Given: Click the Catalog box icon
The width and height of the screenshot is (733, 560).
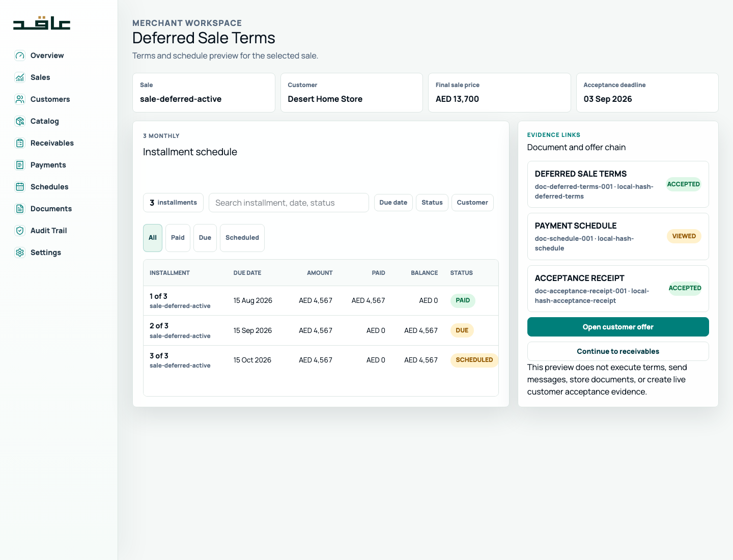Looking at the screenshot, I should click(20, 121).
